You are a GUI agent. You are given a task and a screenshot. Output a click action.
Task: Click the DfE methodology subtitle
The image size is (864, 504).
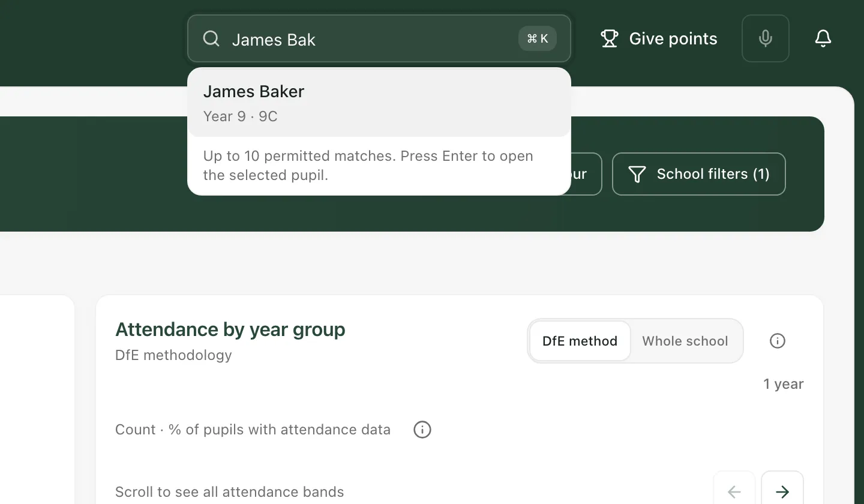pos(173,355)
